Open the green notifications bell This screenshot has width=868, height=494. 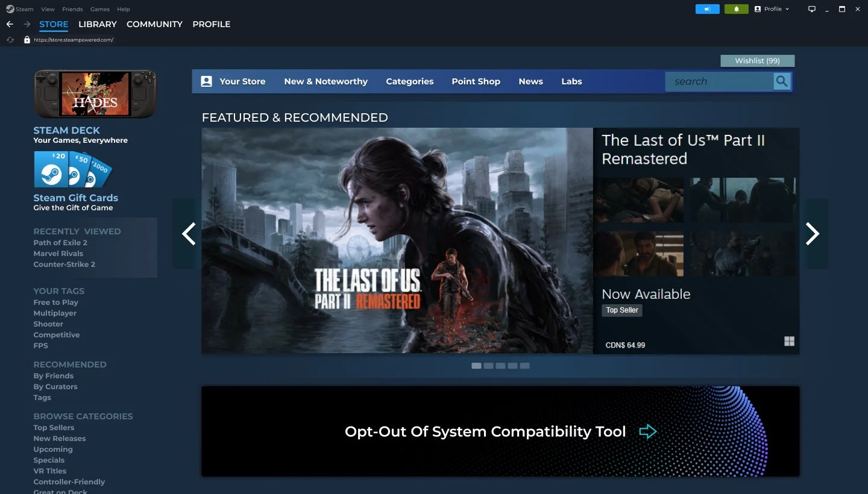737,9
